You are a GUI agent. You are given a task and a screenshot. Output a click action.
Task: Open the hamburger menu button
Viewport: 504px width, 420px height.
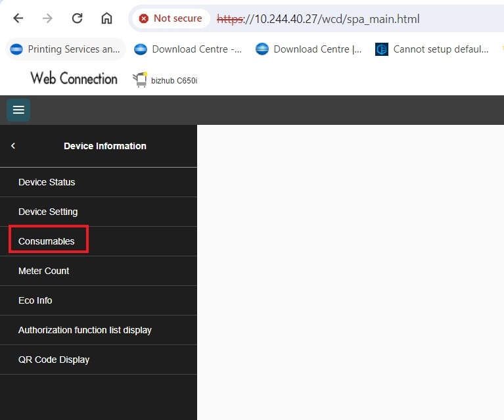18,110
